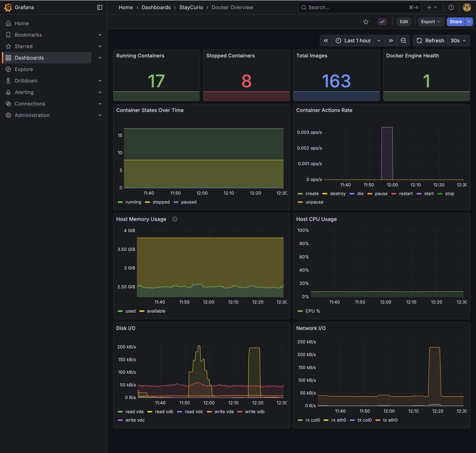Move time range backwards

tap(326, 40)
